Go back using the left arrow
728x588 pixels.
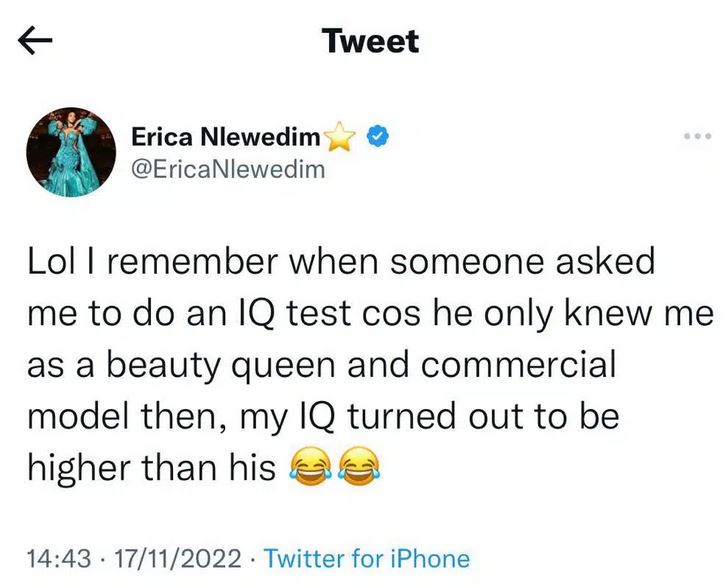(35, 42)
